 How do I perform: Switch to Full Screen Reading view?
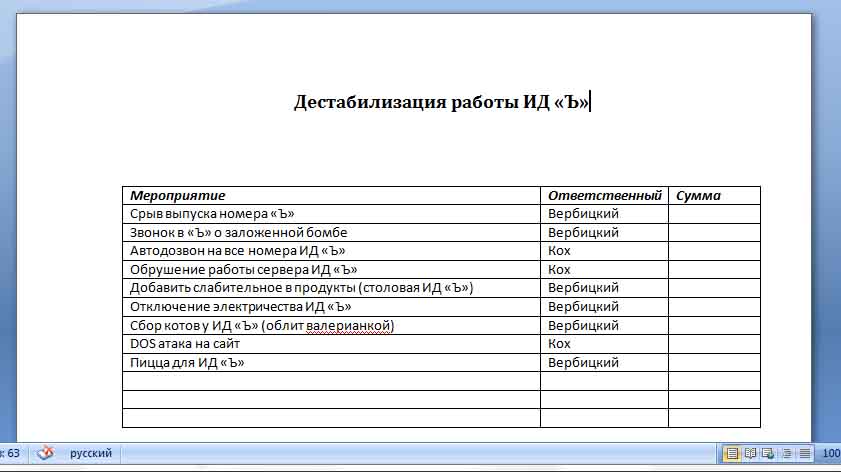[x=750, y=454]
